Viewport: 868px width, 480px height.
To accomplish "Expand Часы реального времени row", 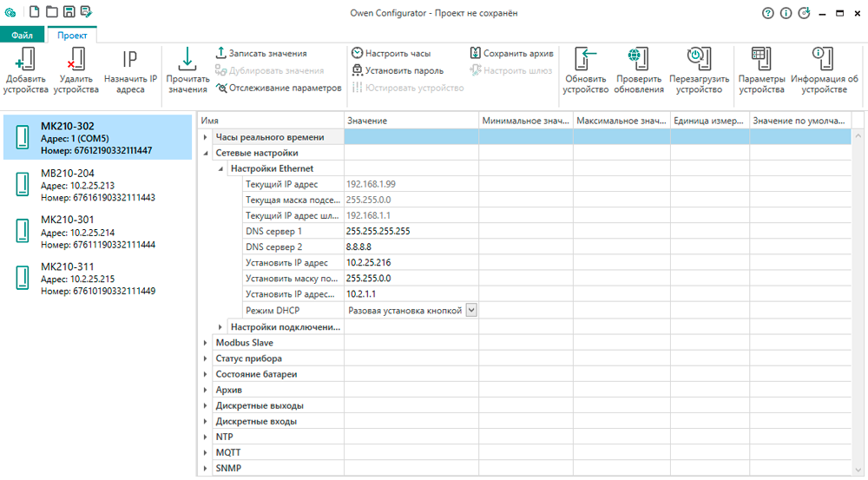I will (x=206, y=137).
